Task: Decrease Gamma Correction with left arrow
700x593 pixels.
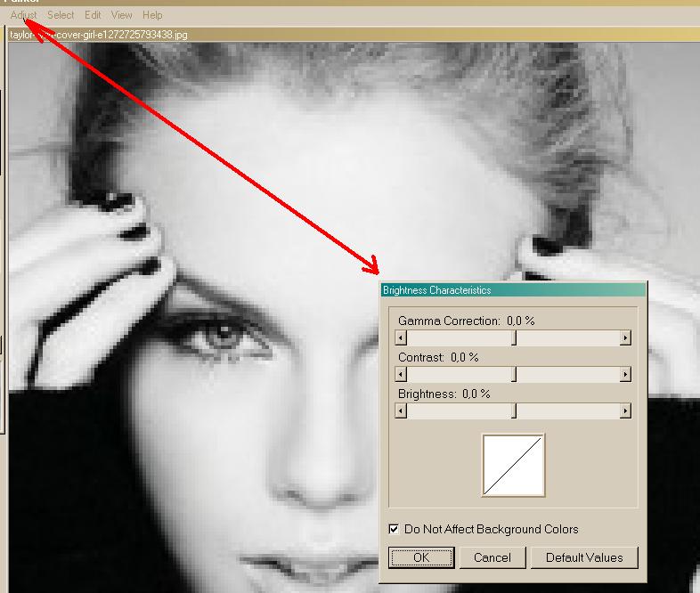Action: coord(401,337)
